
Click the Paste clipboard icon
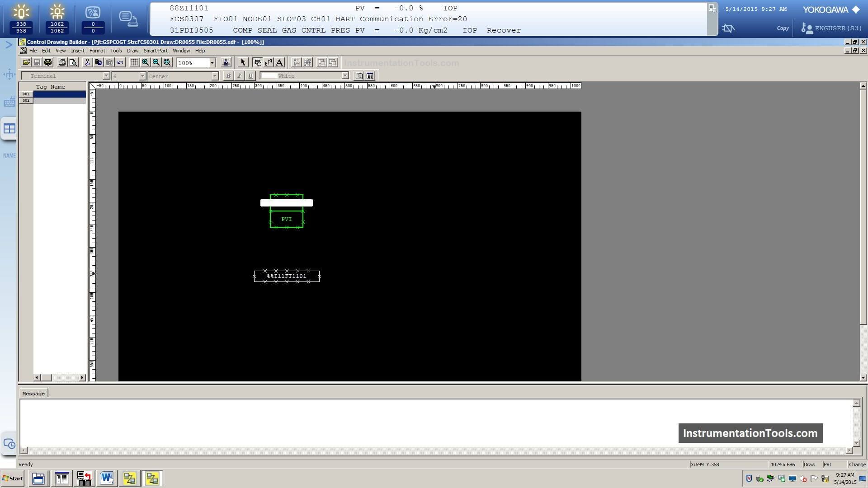pos(109,63)
